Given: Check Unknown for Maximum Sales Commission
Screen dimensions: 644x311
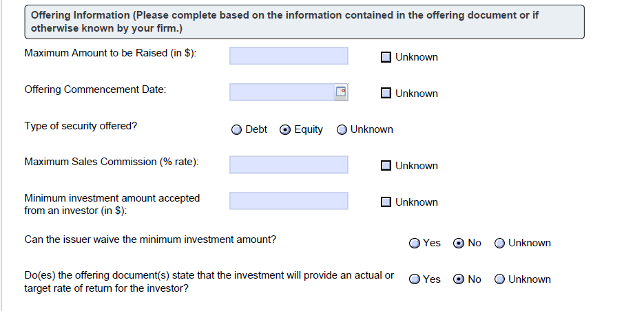Looking at the screenshot, I should click(x=386, y=165).
